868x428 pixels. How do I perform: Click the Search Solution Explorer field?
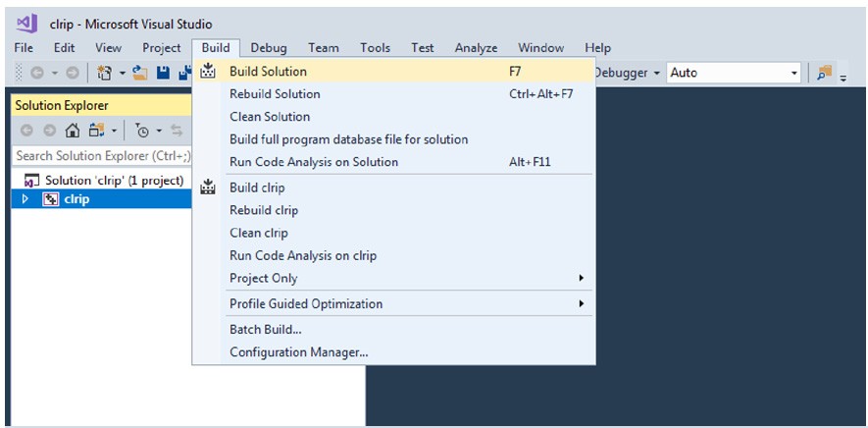103,156
